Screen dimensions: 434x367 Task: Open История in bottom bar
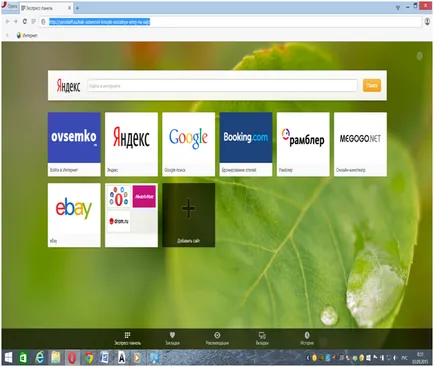tap(307, 339)
